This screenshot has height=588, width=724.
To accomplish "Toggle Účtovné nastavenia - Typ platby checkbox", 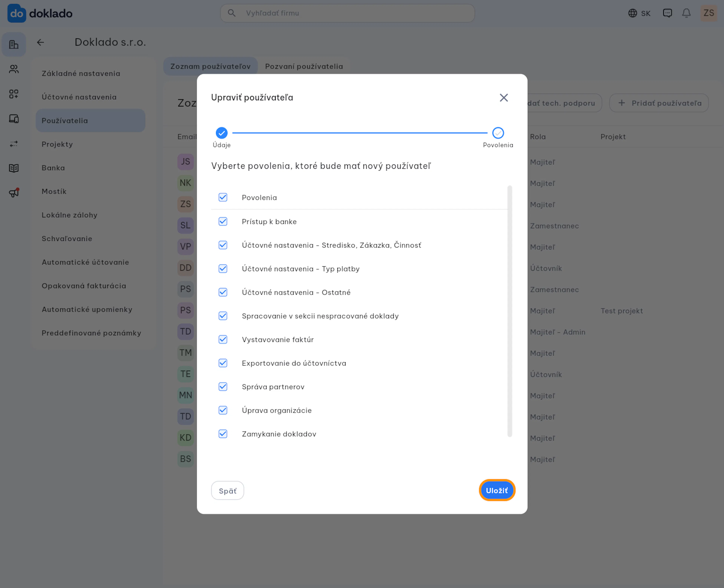I will (223, 269).
